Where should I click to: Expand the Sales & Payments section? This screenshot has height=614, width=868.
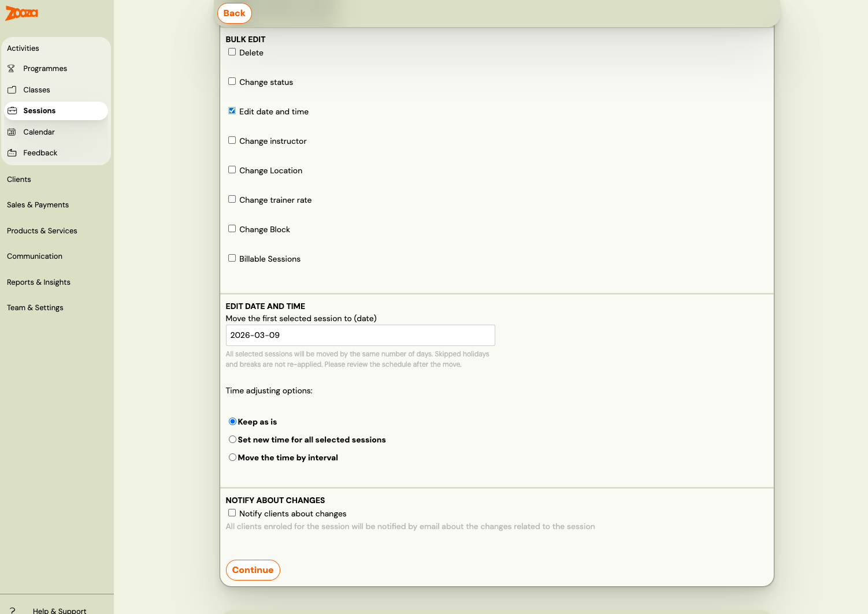38,205
